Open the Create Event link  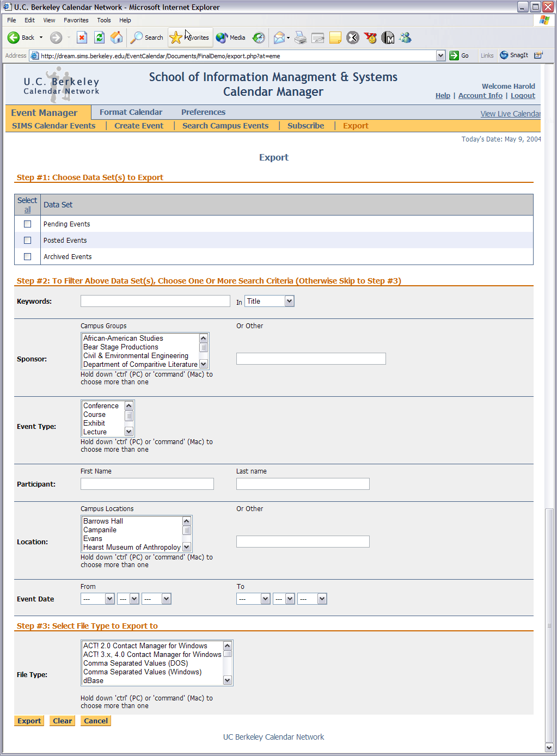(139, 126)
